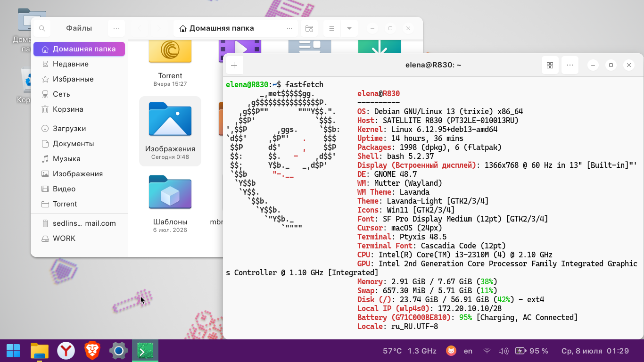Switch Files to list view
Viewport: 644px width, 362px height.
(332, 29)
